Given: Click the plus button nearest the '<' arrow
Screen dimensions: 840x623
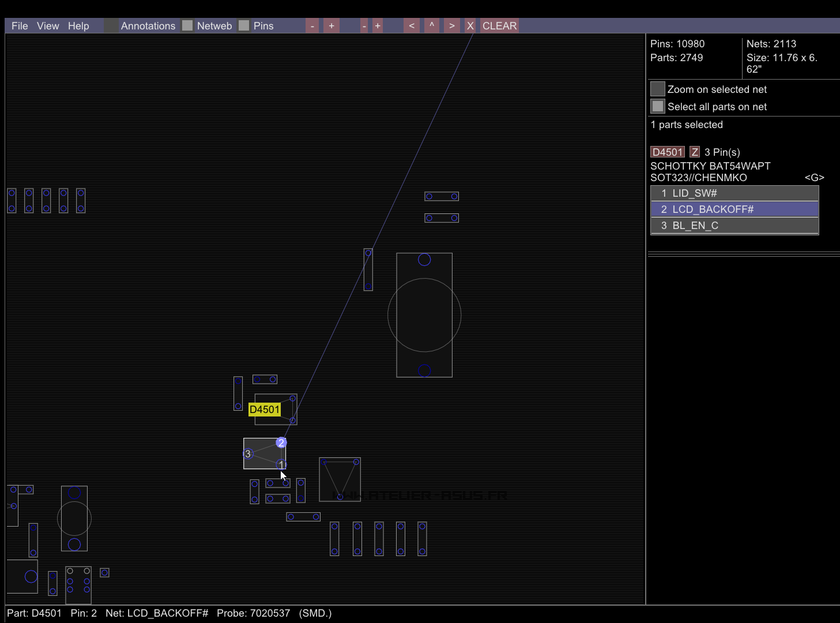Looking at the screenshot, I should point(378,26).
